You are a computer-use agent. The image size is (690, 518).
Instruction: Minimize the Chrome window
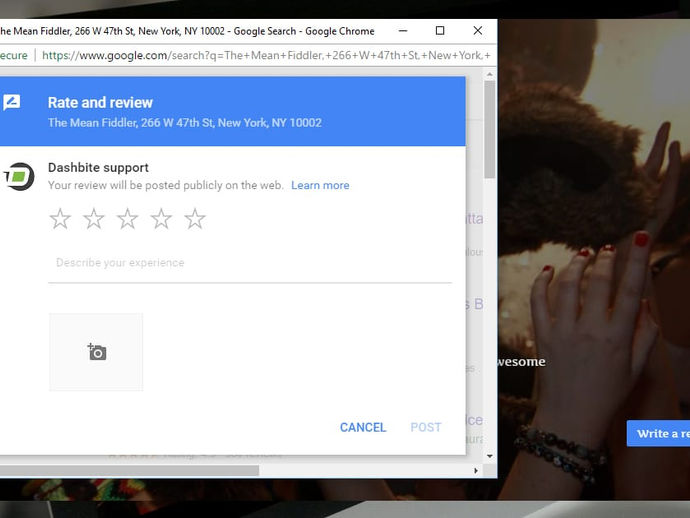pos(403,30)
